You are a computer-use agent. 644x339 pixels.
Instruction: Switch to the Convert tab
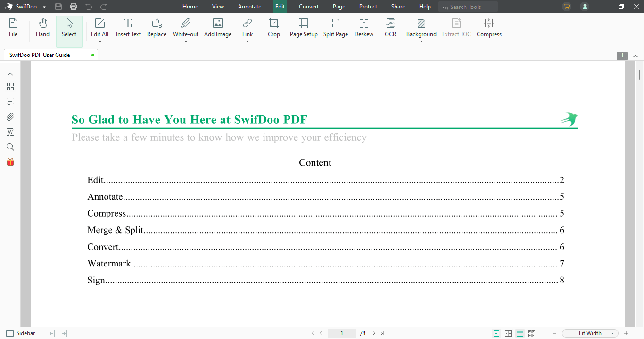309,7
